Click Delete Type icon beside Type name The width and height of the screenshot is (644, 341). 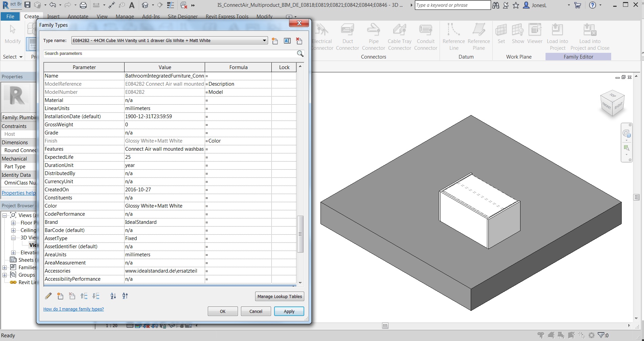click(299, 41)
